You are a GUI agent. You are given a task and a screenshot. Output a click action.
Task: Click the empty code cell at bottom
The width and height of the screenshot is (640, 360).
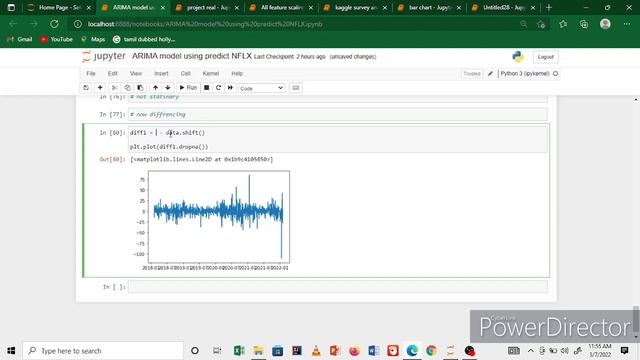(338, 287)
